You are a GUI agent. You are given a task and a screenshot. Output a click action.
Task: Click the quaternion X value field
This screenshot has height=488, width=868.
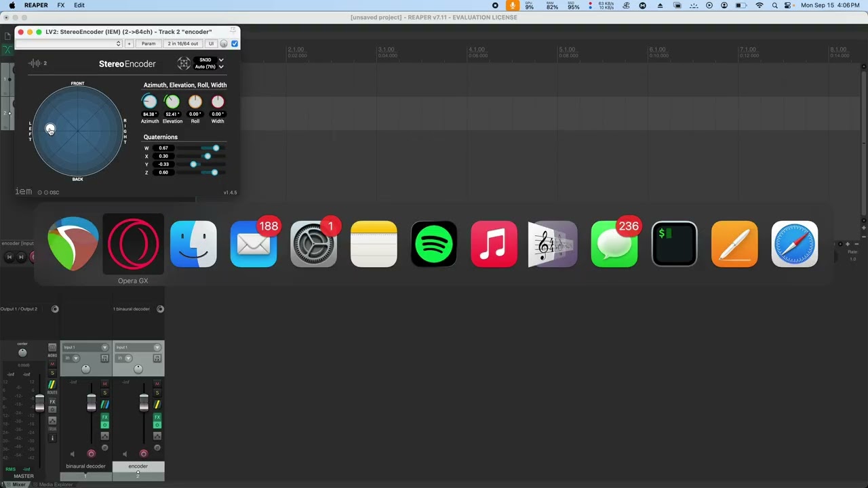[x=163, y=156]
